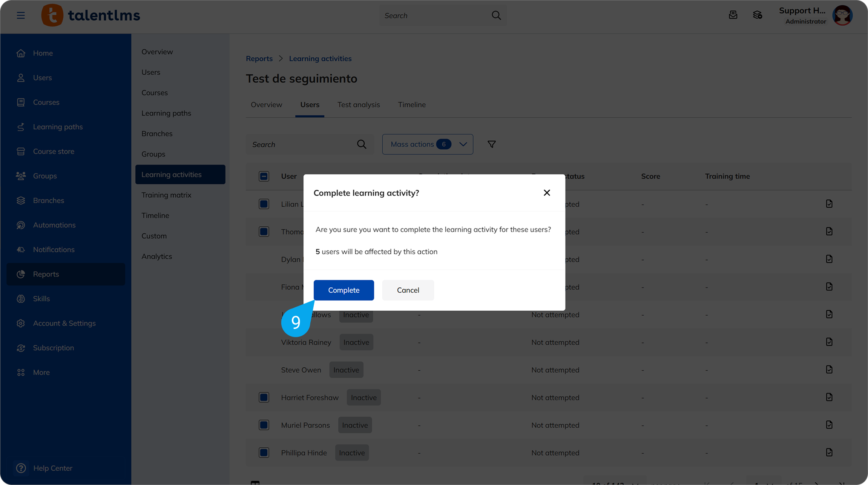Click the magnifier icon in users search
This screenshot has width=868, height=485.
coord(361,144)
